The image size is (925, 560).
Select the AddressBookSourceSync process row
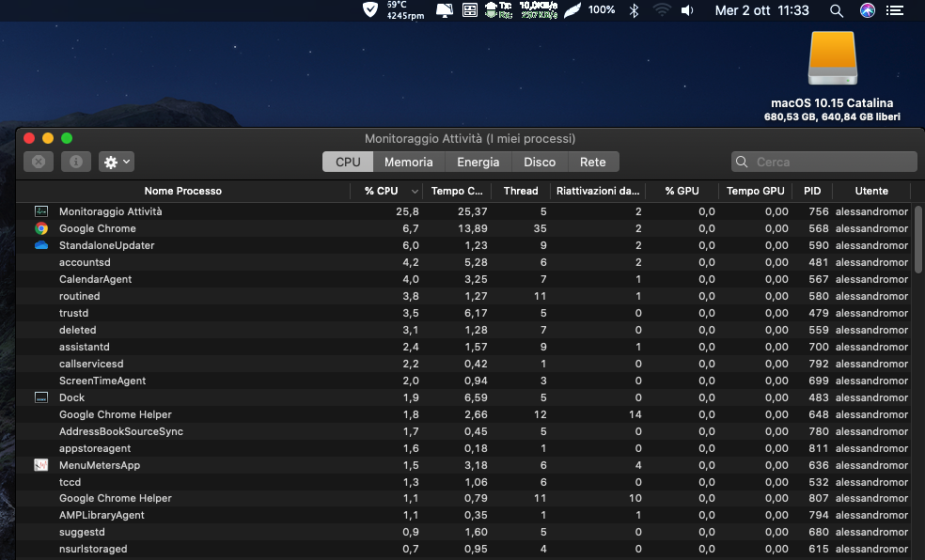[465, 431]
